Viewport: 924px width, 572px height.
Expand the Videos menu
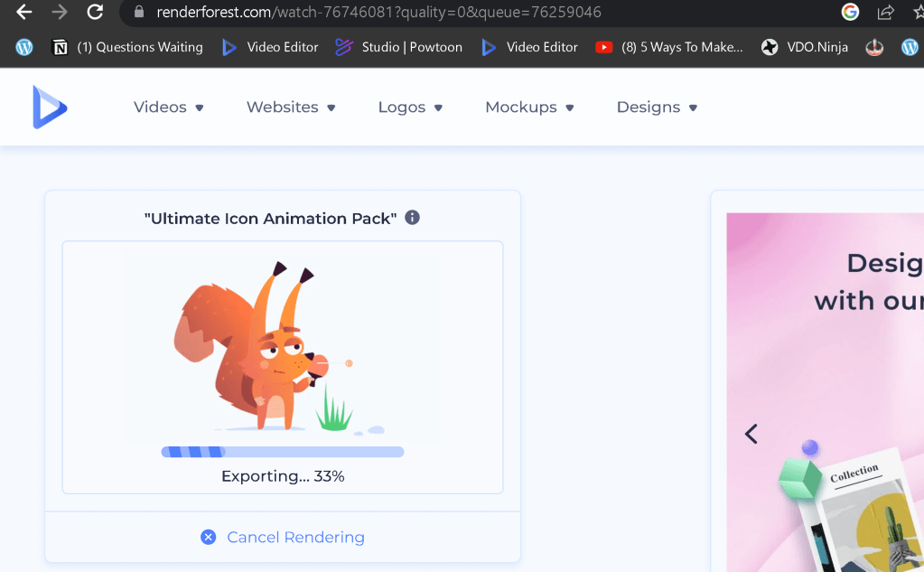coord(169,108)
